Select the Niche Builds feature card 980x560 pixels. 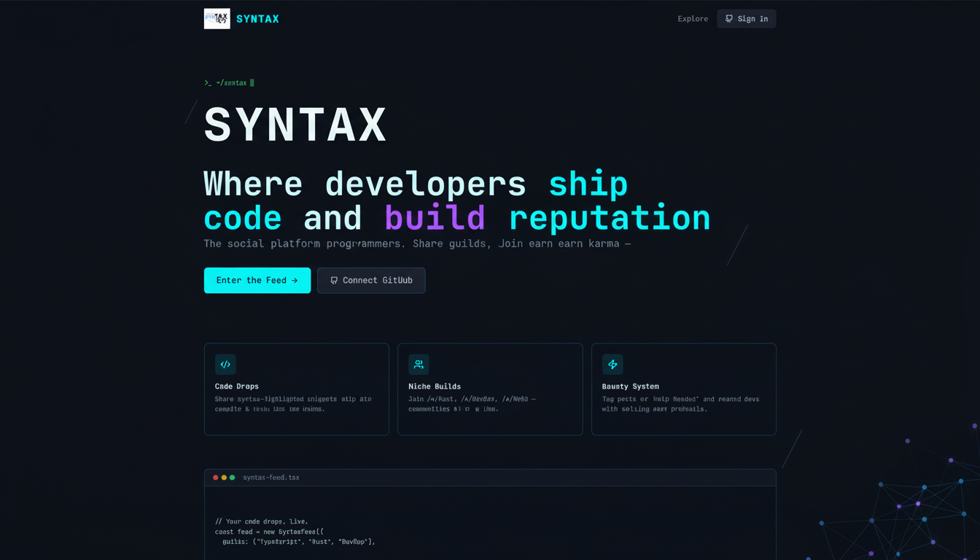(490, 389)
